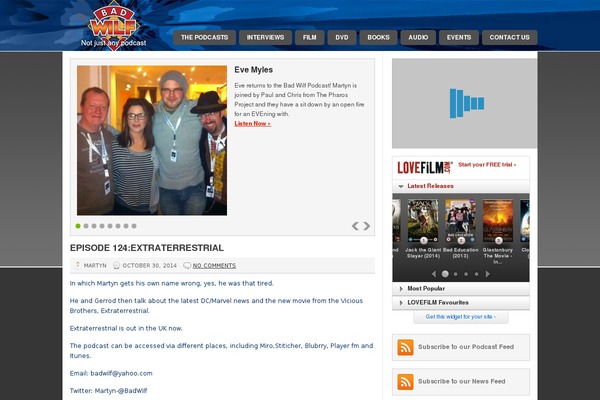Open the Events section
The width and height of the screenshot is (600, 400).
459,38
